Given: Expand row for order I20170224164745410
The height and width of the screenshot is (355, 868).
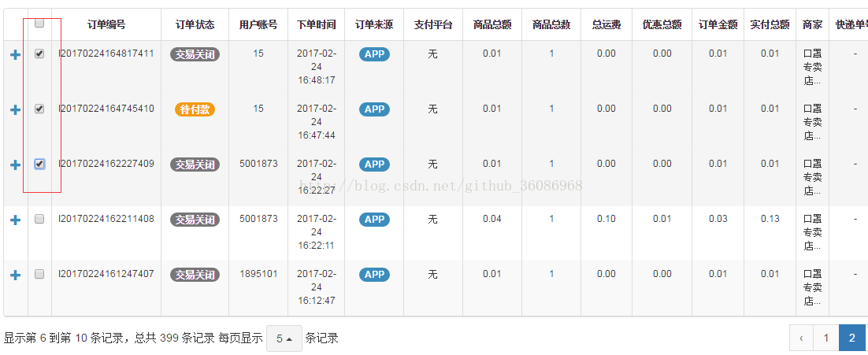Looking at the screenshot, I should tap(15, 109).
